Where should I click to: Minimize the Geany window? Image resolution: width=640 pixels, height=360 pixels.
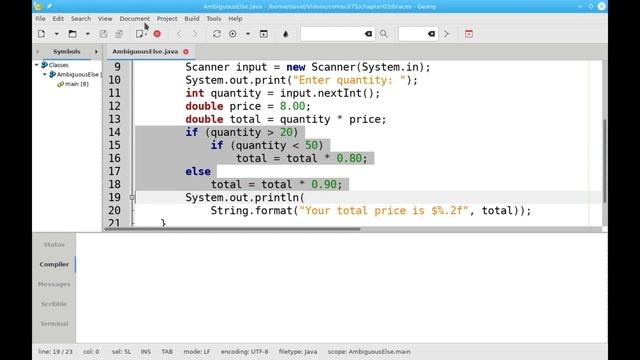click(x=580, y=6)
